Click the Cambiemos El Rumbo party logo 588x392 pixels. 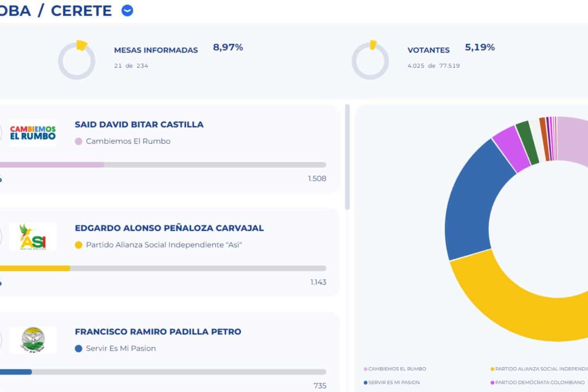pos(33,133)
